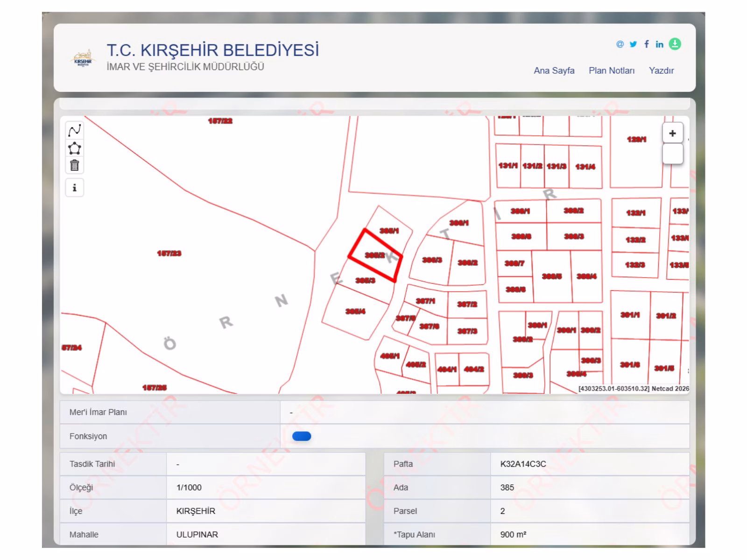Image resolution: width=747 pixels, height=560 pixels.
Task: Open the Facebook icon
Action: point(647,44)
